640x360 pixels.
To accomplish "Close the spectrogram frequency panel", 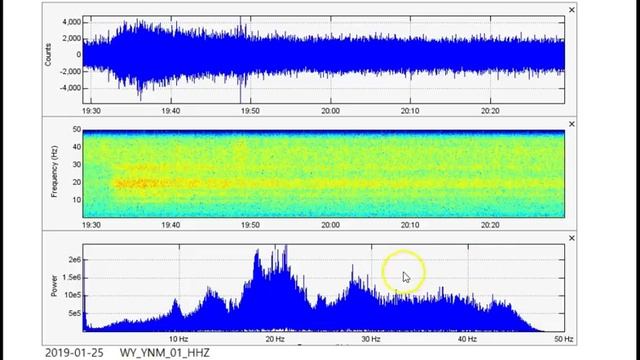I will coord(571,124).
